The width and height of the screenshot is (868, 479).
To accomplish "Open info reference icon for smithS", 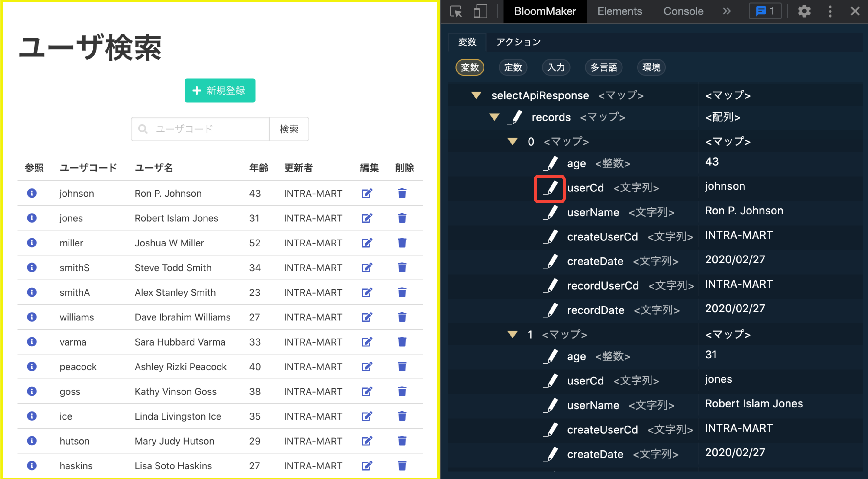I will pyautogui.click(x=32, y=268).
